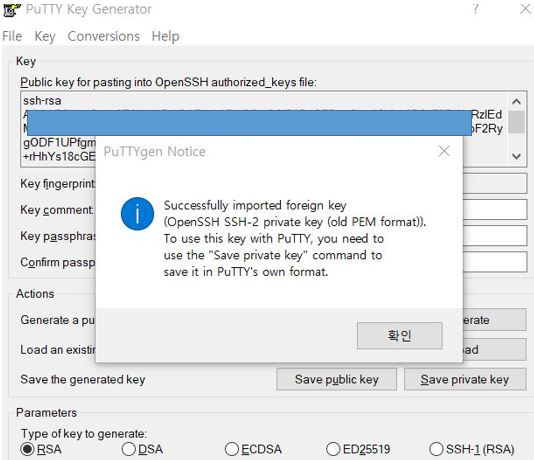
Task: Select DSA key type
Action: click(x=142, y=449)
